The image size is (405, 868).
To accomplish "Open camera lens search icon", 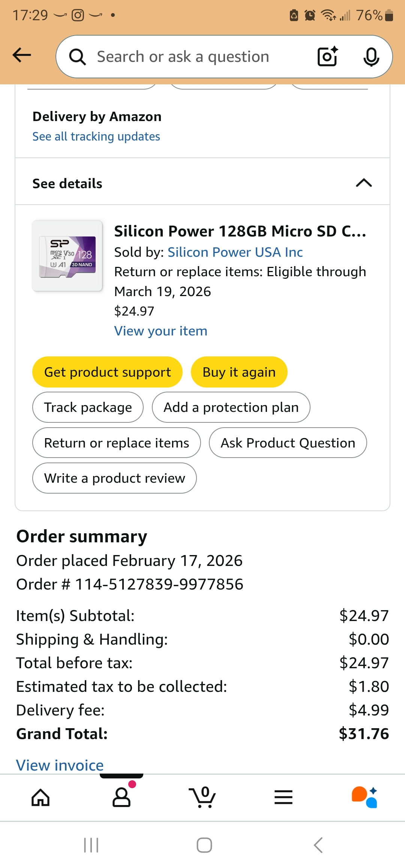I will 327,57.
